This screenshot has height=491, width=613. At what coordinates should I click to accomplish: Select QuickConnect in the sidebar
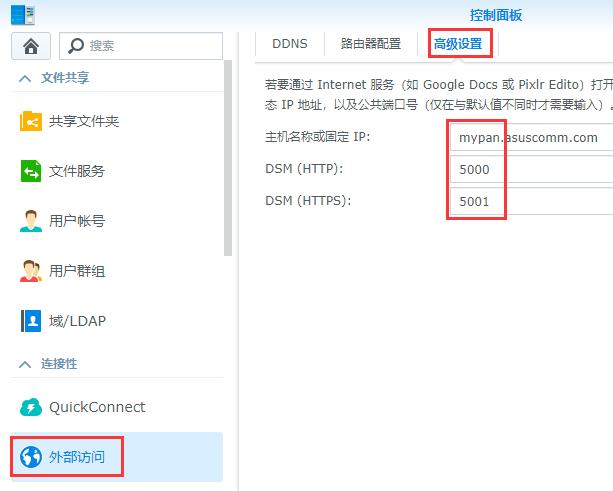(117, 407)
